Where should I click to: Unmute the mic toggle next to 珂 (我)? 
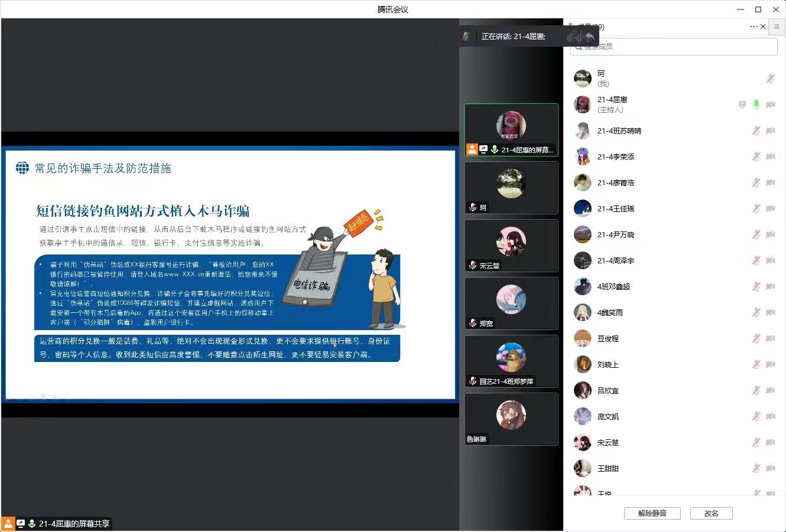tap(770, 77)
